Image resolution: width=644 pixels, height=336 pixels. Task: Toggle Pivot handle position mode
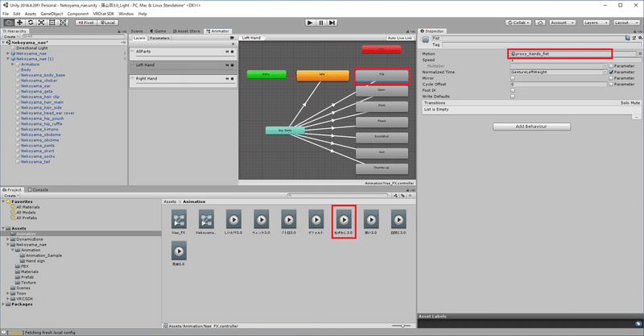tap(86, 23)
